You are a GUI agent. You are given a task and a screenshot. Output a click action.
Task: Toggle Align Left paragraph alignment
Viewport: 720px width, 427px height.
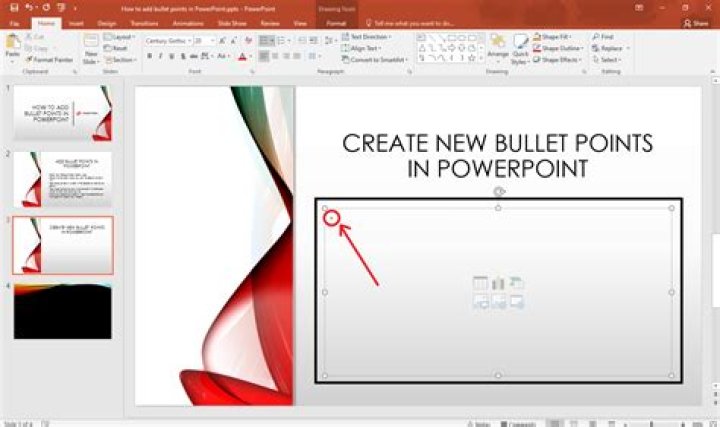[x=264, y=56]
